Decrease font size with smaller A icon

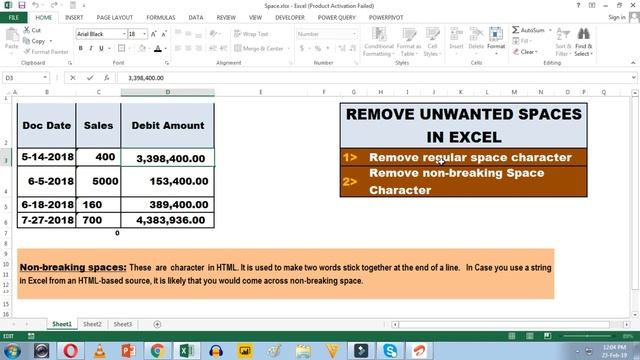coord(164,34)
